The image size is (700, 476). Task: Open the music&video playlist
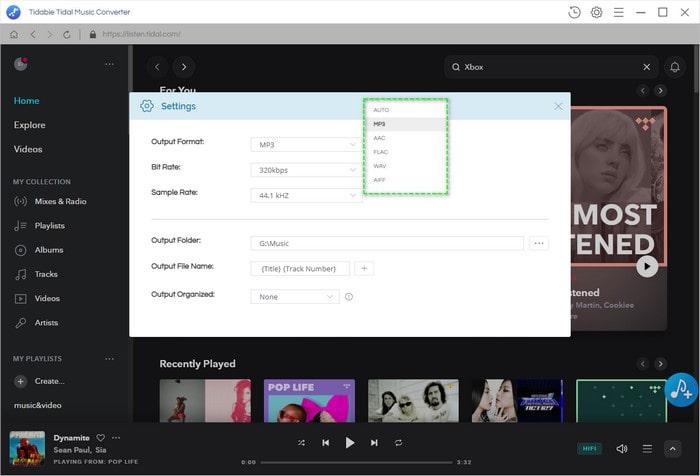point(38,405)
